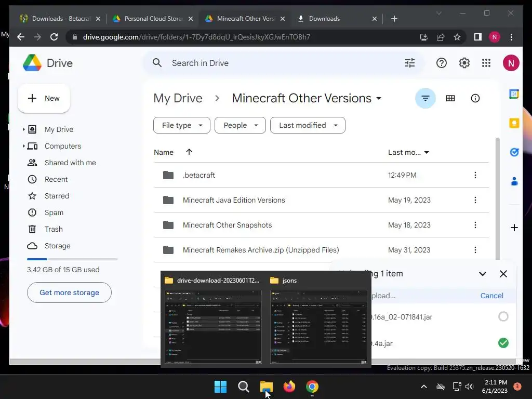The height and width of the screenshot is (399, 532).
Task: Open more actions for Minecraft Java Edition Versions
Action: click(475, 200)
